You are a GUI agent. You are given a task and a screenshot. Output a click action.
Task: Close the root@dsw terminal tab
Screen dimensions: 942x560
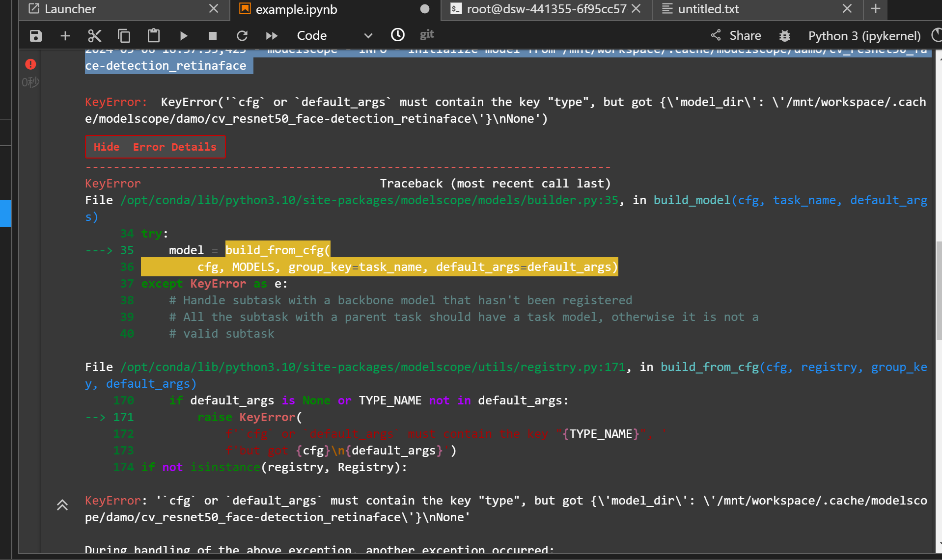click(x=636, y=9)
